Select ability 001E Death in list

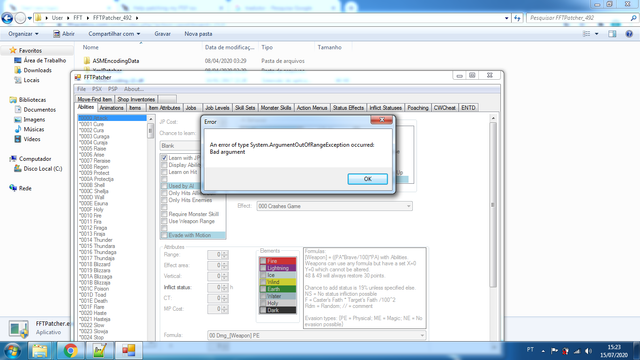coord(93,301)
